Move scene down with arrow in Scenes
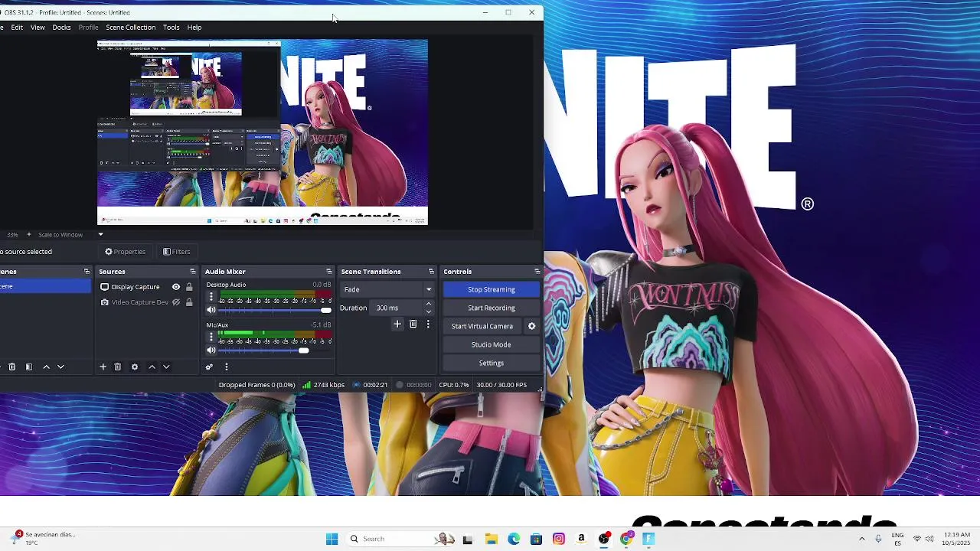 (x=60, y=367)
